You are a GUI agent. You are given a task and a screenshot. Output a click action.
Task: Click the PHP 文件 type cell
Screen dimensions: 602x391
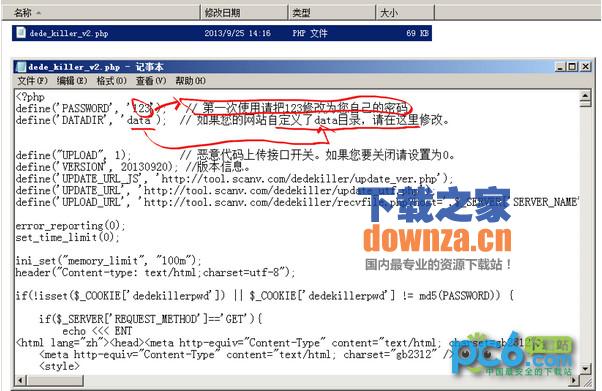[x=309, y=33]
